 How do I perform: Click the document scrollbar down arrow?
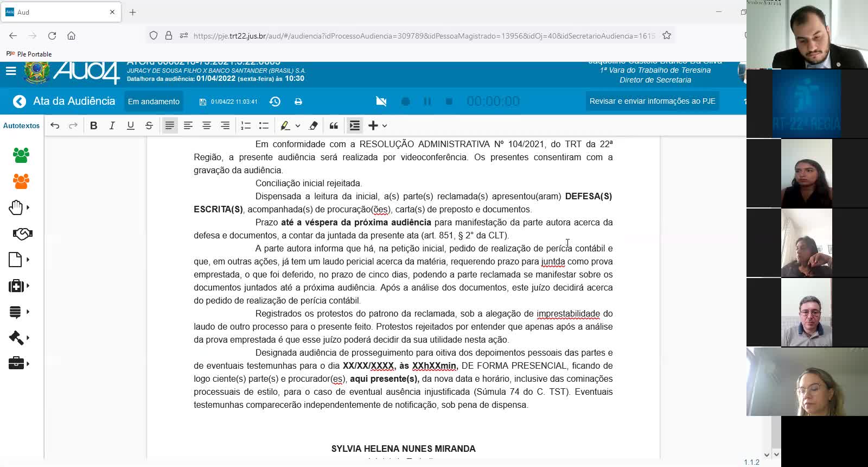[767, 455]
